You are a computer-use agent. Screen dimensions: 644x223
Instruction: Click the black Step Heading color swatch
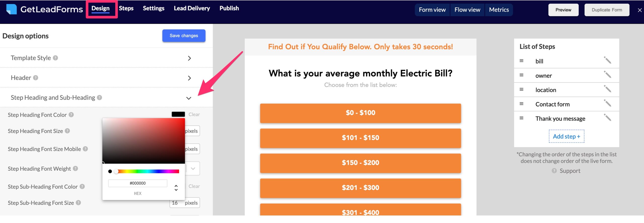point(178,114)
